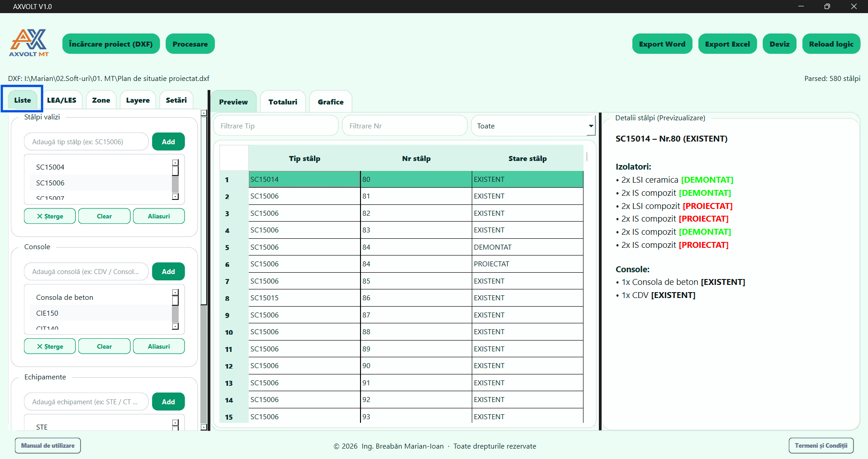Click row header number 10
The width and height of the screenshot is (868, 459).
click(234, 332)
